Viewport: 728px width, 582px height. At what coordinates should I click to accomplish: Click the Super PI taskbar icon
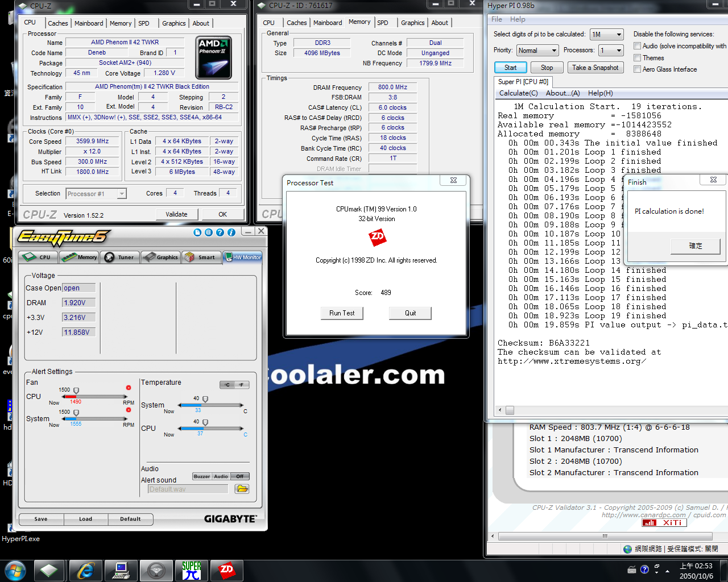click(192, 570)
